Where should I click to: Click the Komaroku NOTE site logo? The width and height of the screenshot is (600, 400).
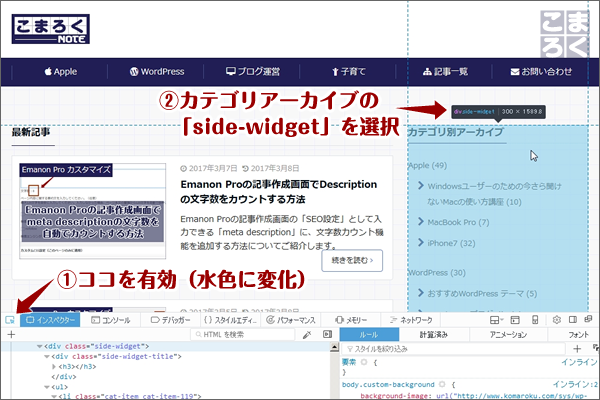(51, 29)
